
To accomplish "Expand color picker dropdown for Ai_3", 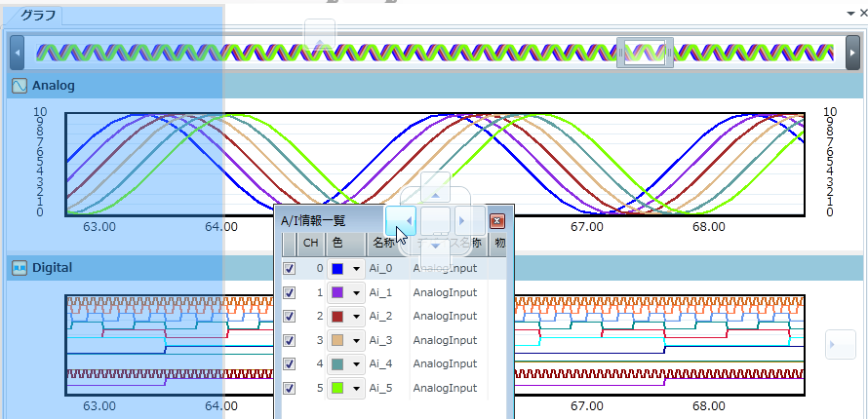I will pyautogui.click(x=356, y=341).
